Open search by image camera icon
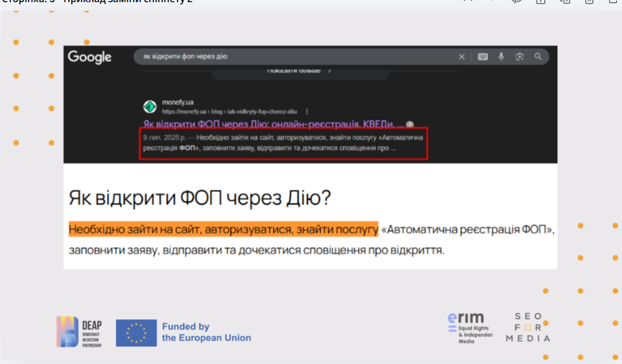This screenshot has height=364, width=622. point(520,57)
